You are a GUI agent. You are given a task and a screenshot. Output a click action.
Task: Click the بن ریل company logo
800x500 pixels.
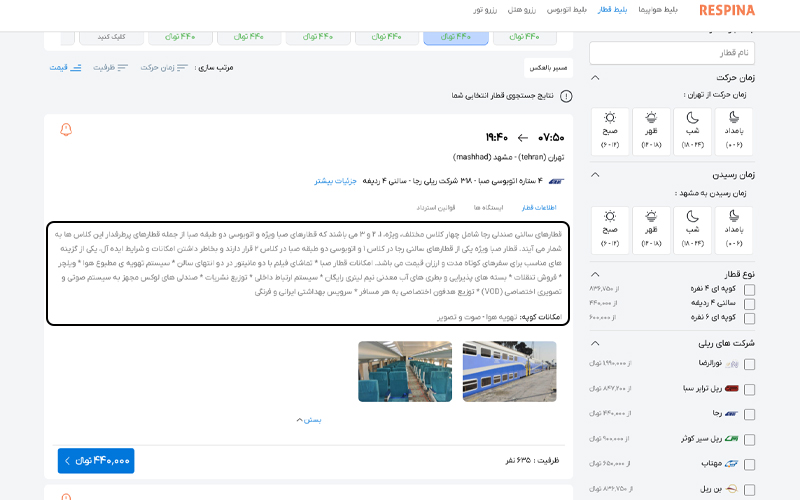coord(732,488)
